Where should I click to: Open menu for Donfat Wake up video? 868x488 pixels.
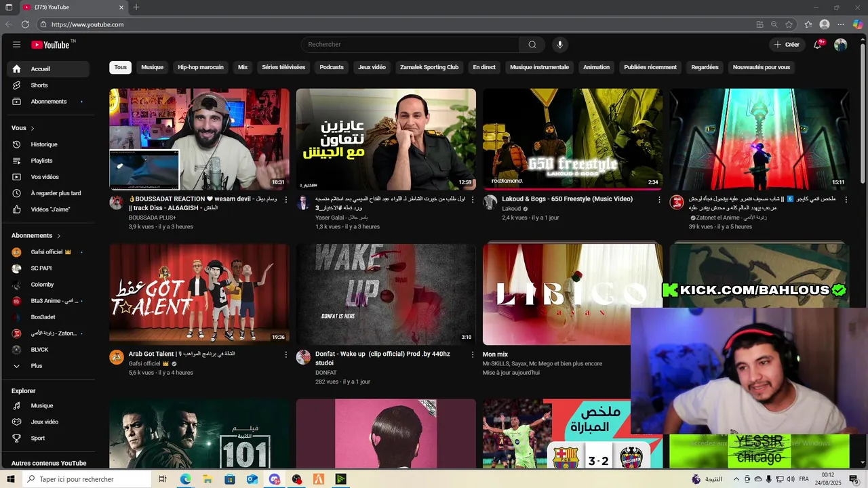coord(473,354)
